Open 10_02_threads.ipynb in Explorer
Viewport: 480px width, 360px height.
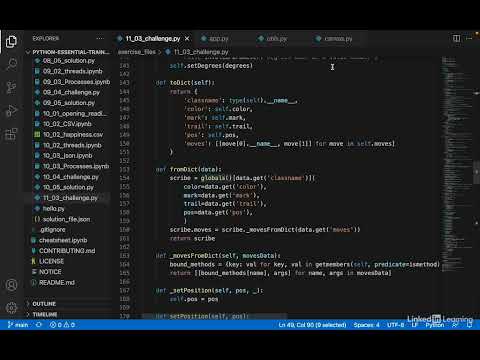[x=72, y=145]
